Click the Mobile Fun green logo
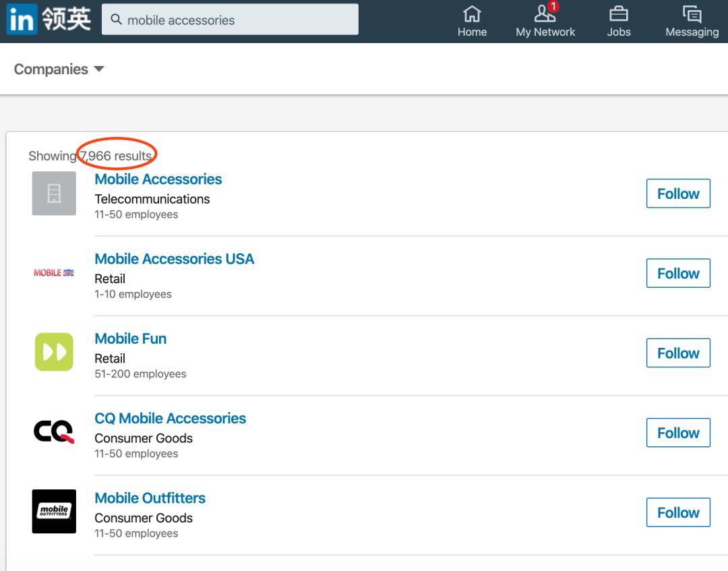Image resolution: width=728 pixels, height=571 pixels. (54, 353)
